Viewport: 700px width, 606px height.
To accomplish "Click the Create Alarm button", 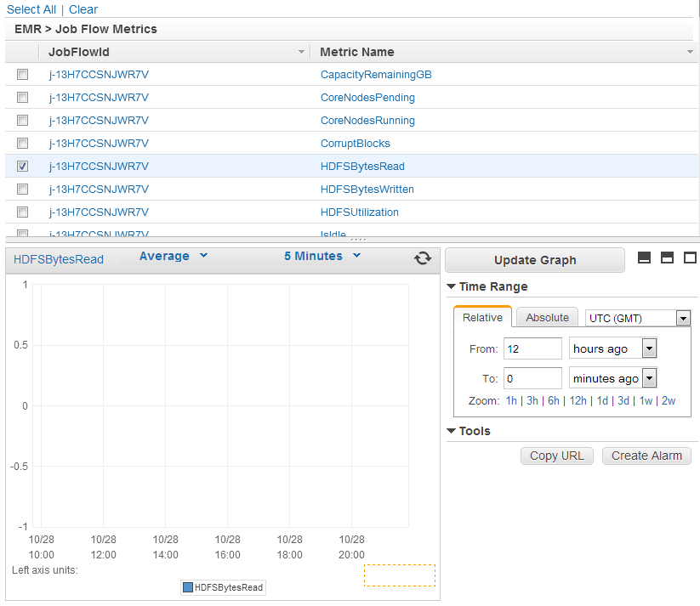I will pyautogui.click(x=646, y=456).
